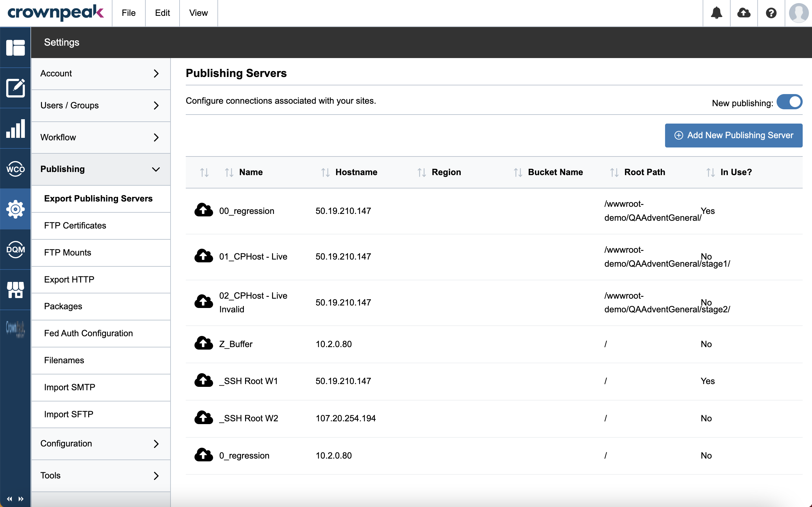
Task: Select Export HTTP item
Action: point(101,279)
